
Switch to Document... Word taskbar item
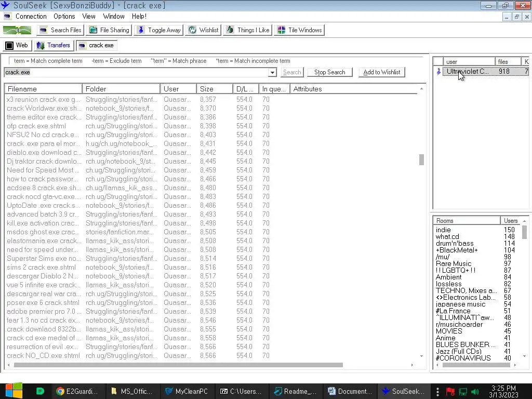coord(350,391)
